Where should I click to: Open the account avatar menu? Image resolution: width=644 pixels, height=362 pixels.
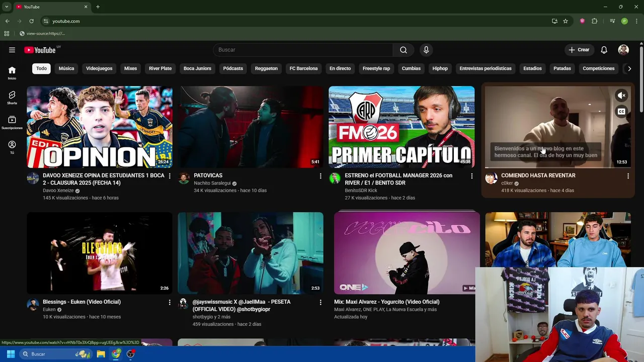(x=623, y=50)
